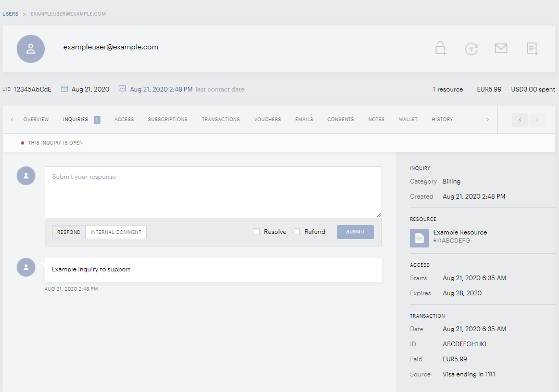This screenshot has width=559, height=392.
Task: Click the large user avatar icon
Action: tap(31, 49)
